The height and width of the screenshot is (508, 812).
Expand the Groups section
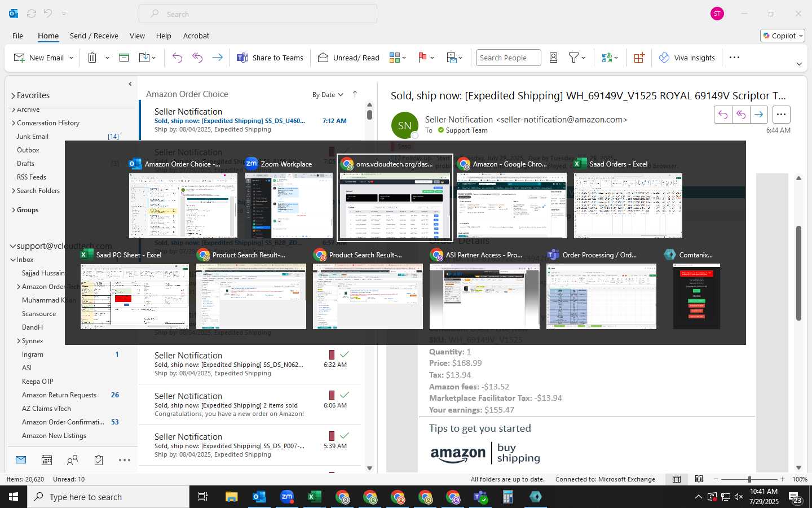tap(13, 210)
